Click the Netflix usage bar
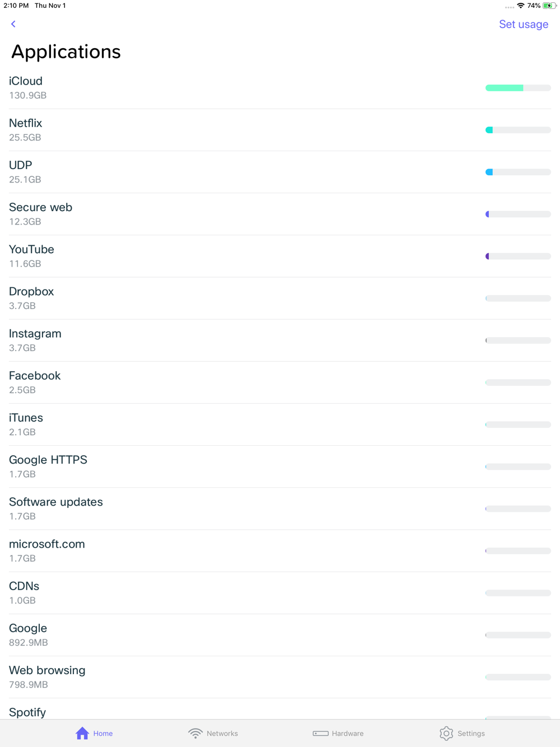Screen dimensions: 560x747 click(x=518, y=130)
